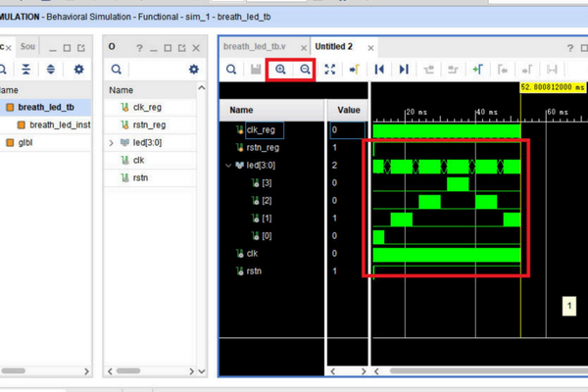Click the Objects panel search icon
The image size is (588, 392).
coord(117,70)
